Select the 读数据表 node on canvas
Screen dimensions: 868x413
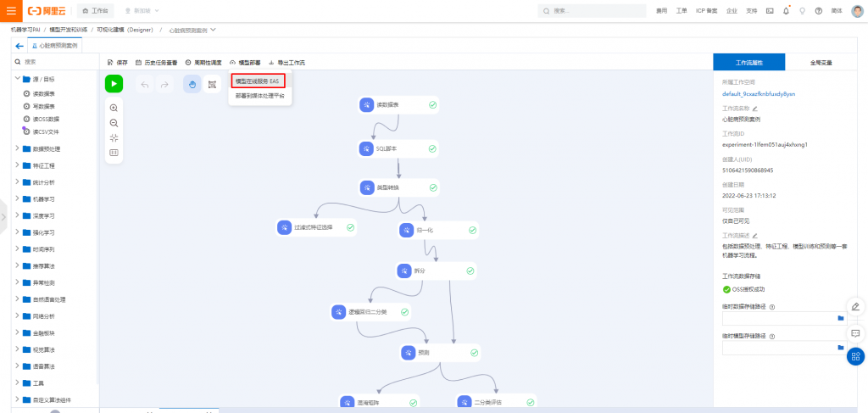(399, 104)
